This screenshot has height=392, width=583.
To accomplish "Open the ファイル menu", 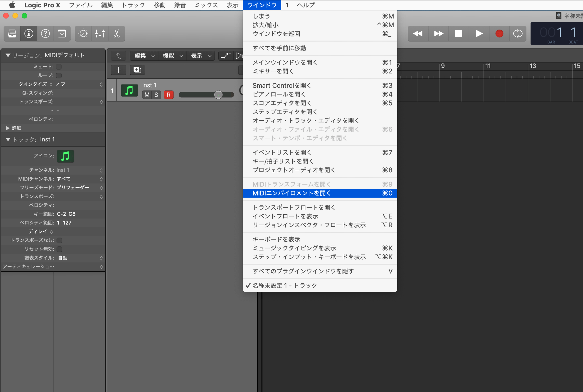I will (x=81, y=5).
